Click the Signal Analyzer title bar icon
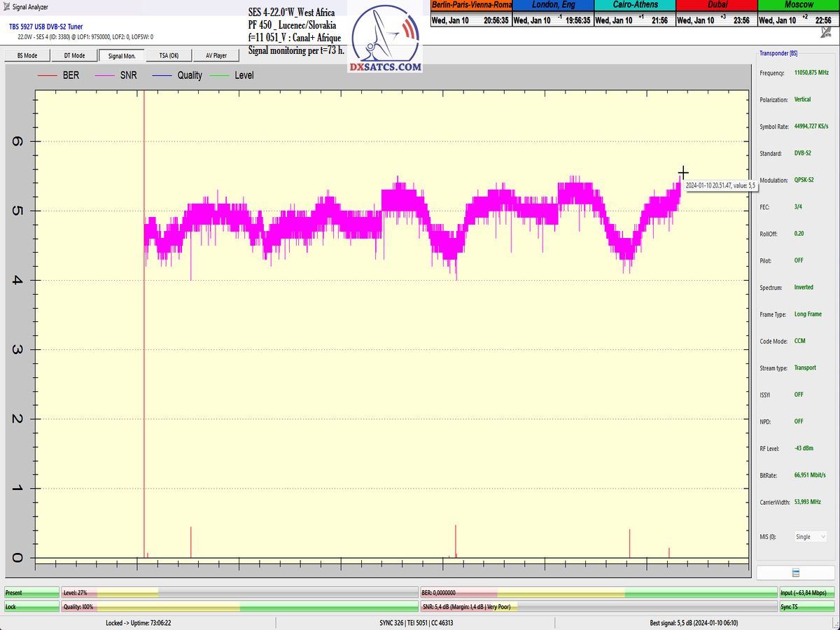 pyautogui.click(x=6, y=7)
